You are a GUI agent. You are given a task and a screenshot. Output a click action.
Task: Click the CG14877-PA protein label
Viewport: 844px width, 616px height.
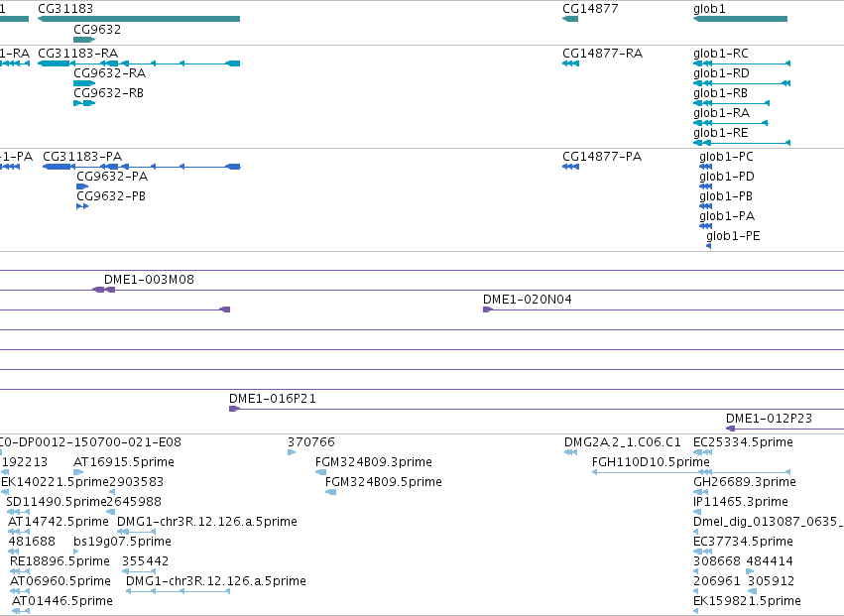[x=602, y=157]
